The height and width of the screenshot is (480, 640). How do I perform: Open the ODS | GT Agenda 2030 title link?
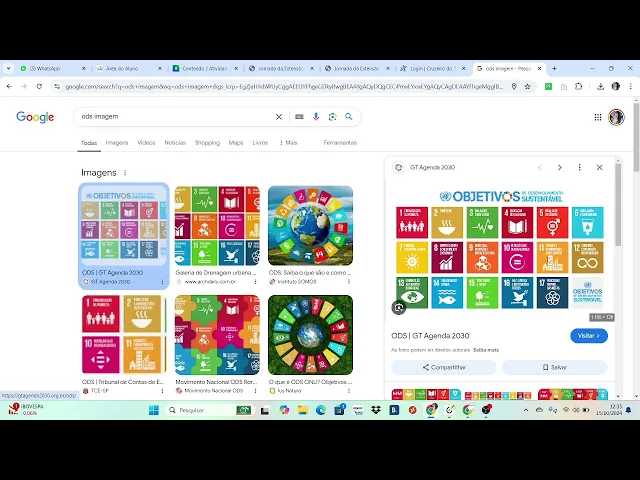(430, 336)
